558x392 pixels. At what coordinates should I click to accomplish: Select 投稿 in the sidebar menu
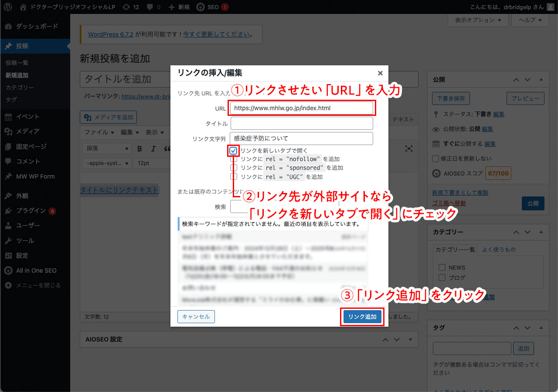(x=35, y=46)
